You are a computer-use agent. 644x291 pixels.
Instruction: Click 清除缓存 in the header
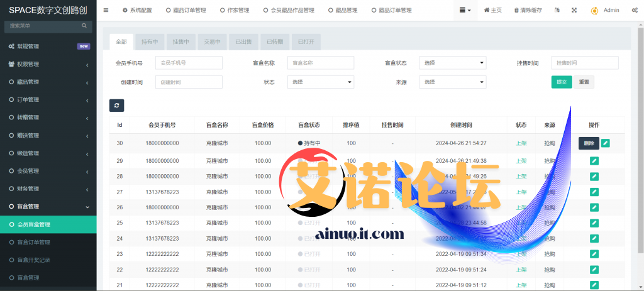click(528, 10)
